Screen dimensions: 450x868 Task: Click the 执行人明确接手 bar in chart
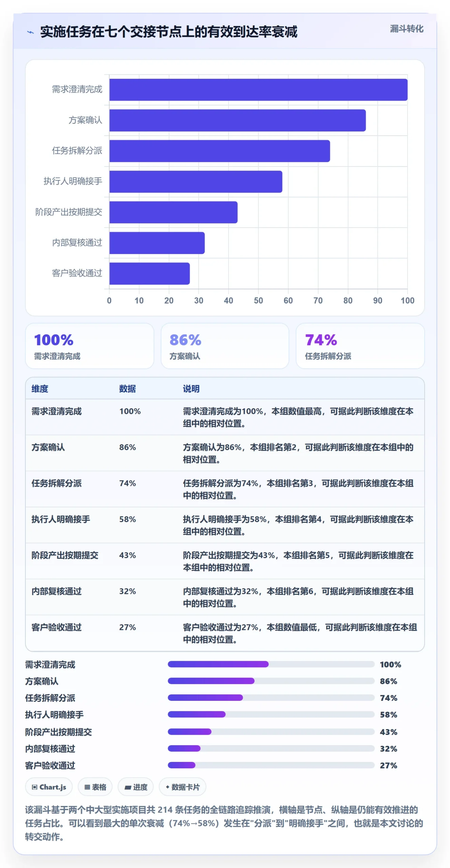(x=196, y=182)
